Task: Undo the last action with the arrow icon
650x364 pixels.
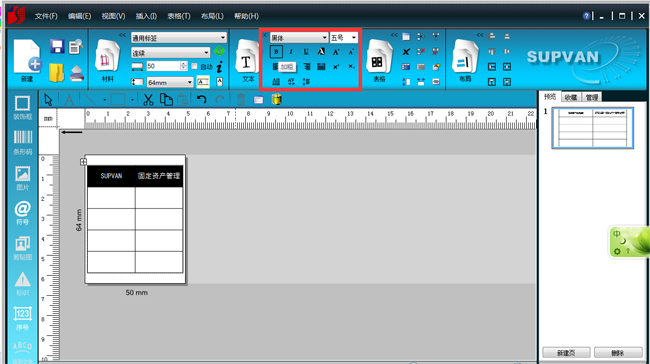Action: click(x=202, y=99)
